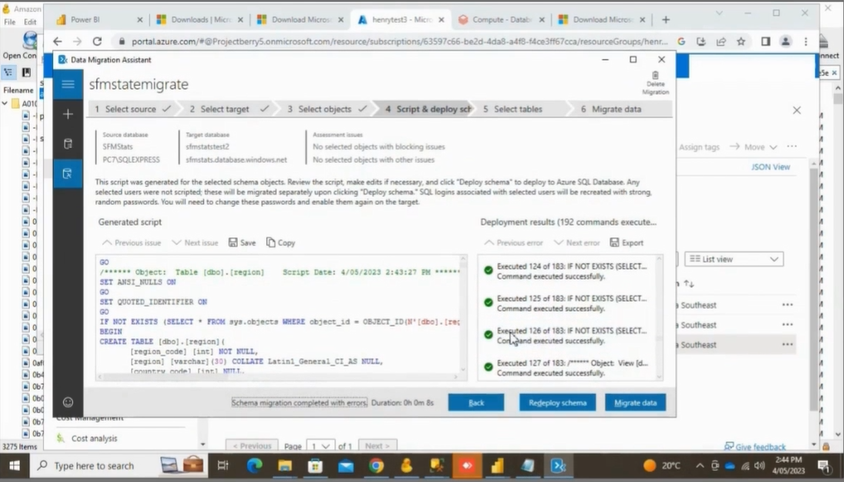This screenshot has height=482, width=844.
Task: Click the Back button
Action: 476,402
